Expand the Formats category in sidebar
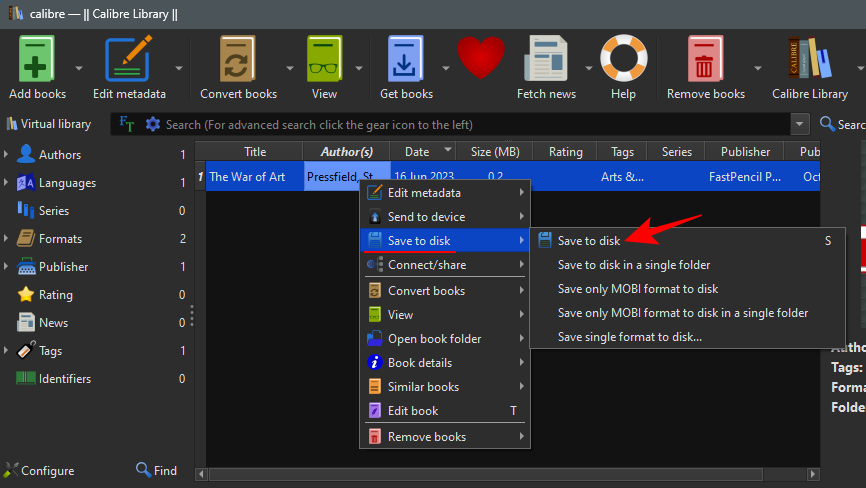866x488 pixels. tap(6, 239)
